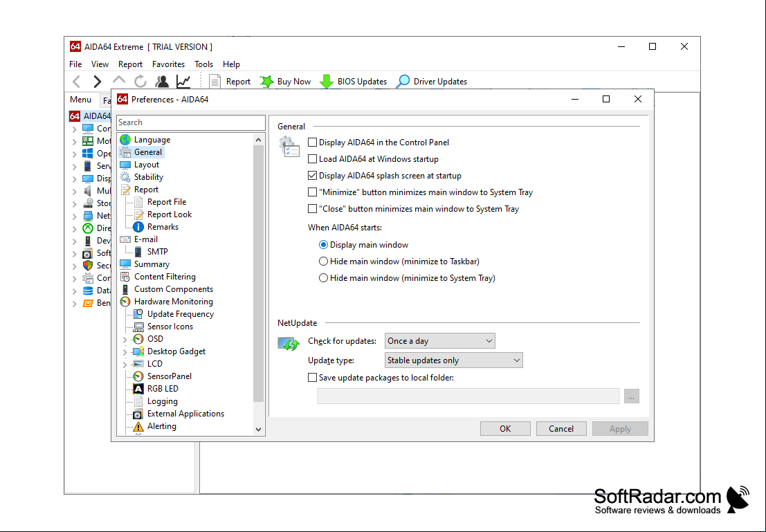Screen dimensions: 766x532
Task: Enable Display AIDA64 in the Control Panel
Action: coord(313,142)
